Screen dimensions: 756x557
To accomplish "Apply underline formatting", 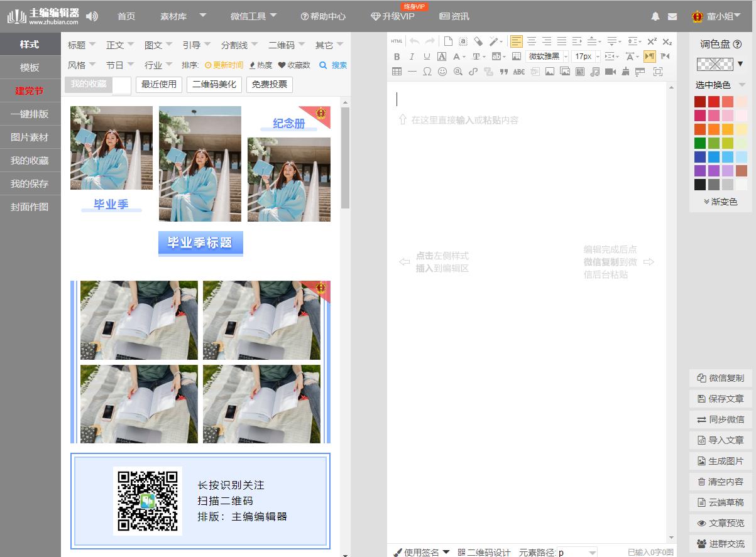I will 427,57.
